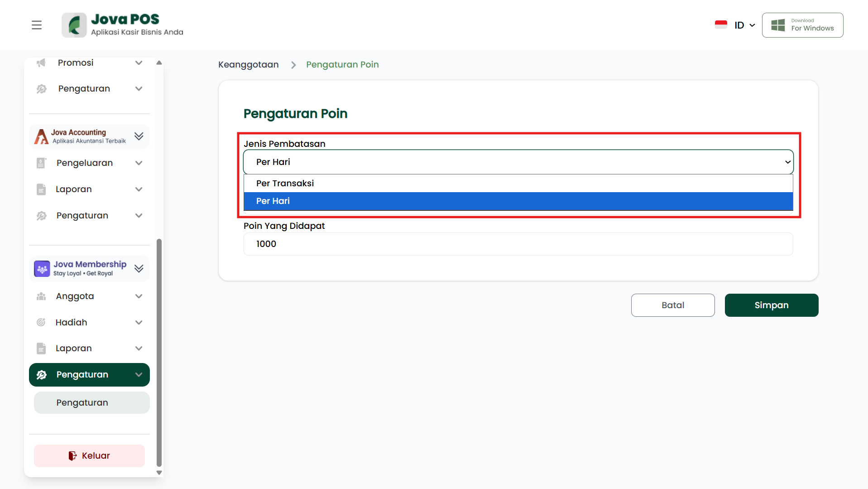Click the Jova Membership logo icon
This screenshot has height=489, width=868.
click(42, 269)
